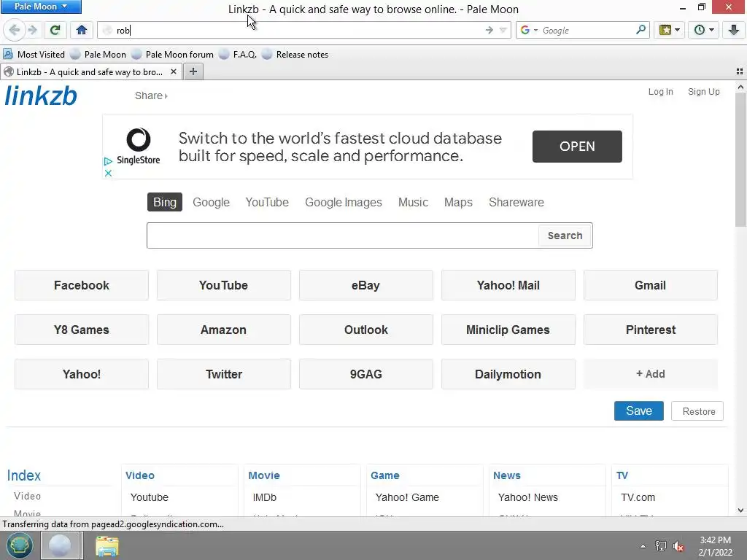Image resolution: width=747 pixels, height=560 pixels.
Task: Open the home page via house icon
Action: click(x=82, y=30)
